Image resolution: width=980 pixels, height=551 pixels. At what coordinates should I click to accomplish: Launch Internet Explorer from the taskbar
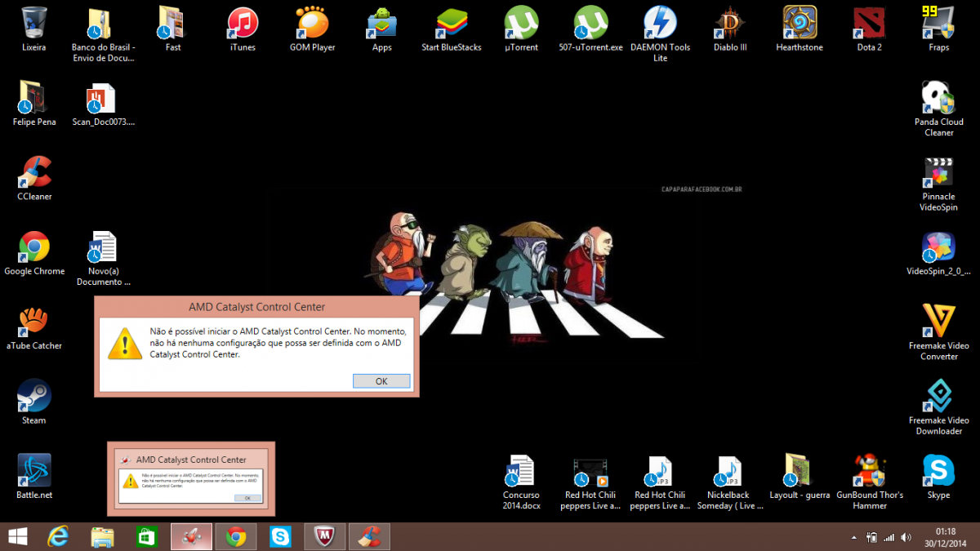click(x=58, y=536)
